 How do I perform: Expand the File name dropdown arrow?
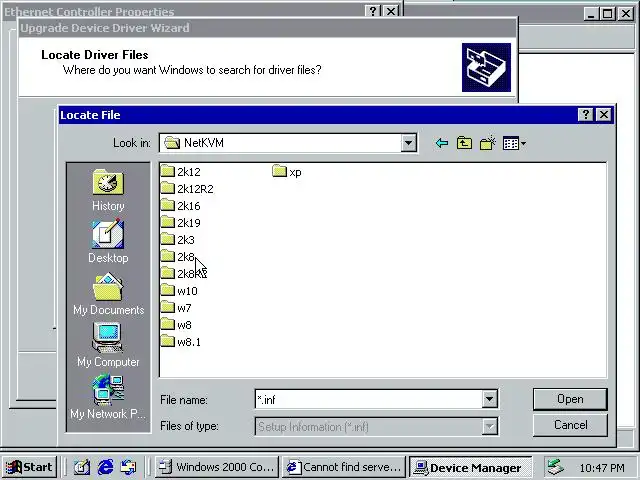click(x=489, y=399)
